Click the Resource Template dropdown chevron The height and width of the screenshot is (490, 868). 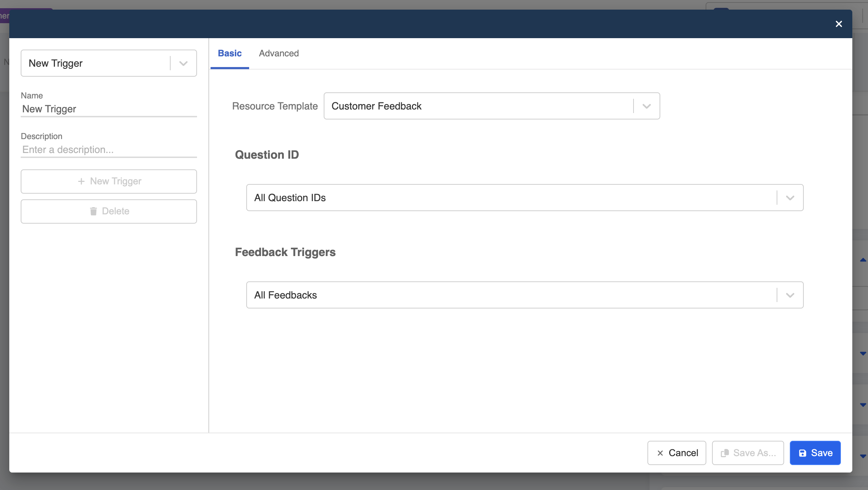point(646,106)
